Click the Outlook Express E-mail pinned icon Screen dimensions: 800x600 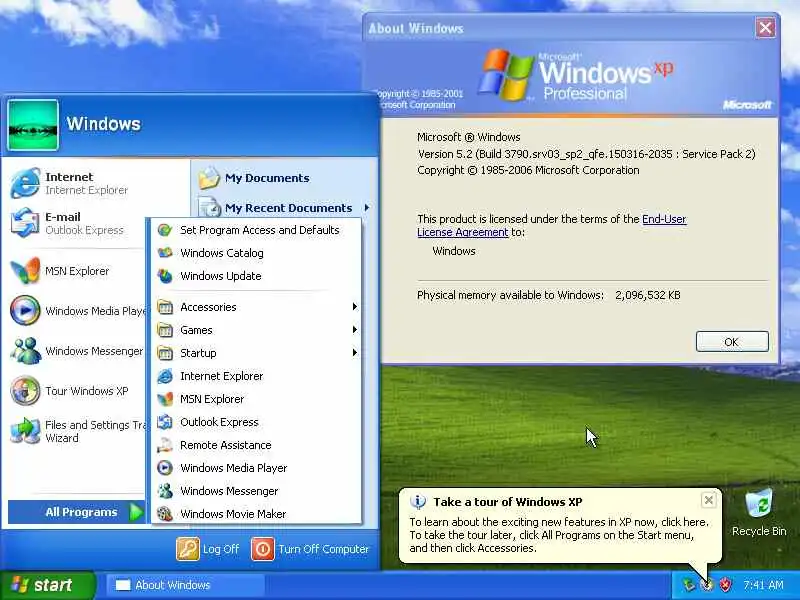click(25, 222)
